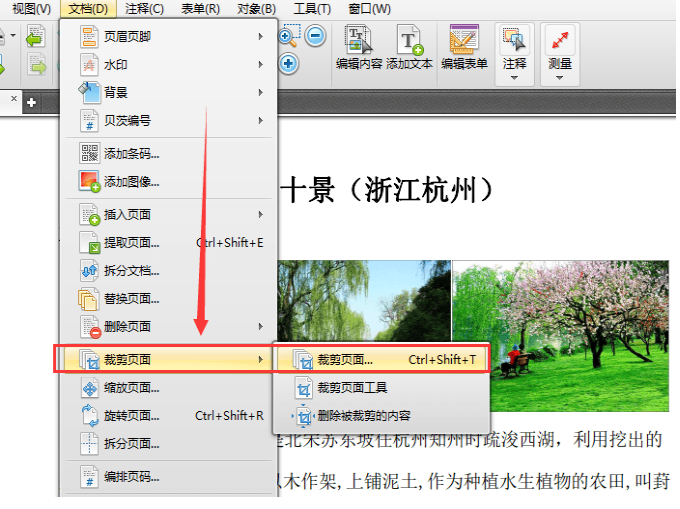The image size is (680, 509).
Task: Click the 拆分页面 icon
Action: tap(89, 444)
